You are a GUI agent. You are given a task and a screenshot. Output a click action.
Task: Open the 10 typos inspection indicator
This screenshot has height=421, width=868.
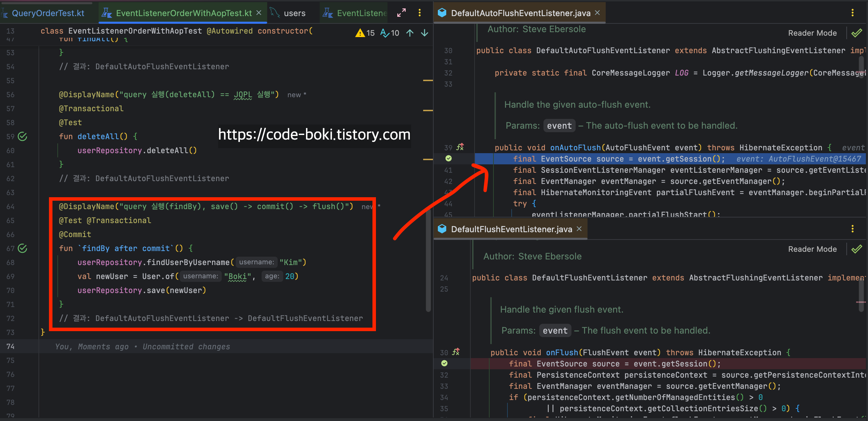(x=390, y=33)
